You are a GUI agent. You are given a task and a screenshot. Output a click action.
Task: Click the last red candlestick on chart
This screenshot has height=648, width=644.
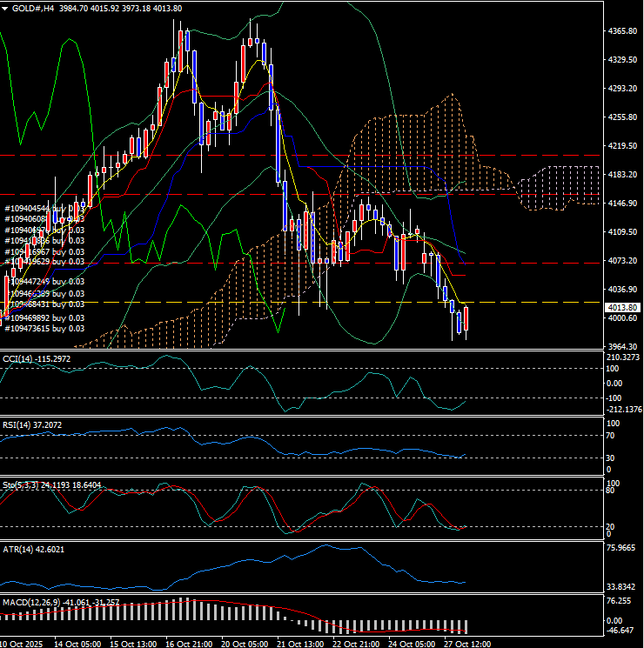(x=466, y=318)
